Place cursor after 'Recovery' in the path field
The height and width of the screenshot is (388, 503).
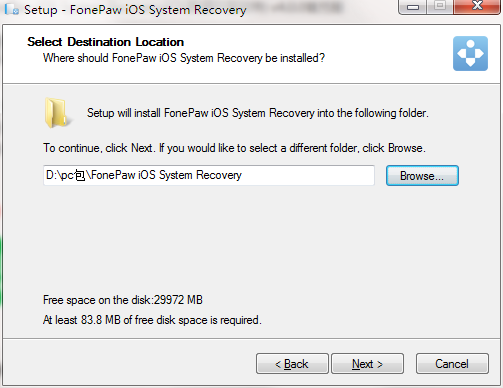(243, 175)
